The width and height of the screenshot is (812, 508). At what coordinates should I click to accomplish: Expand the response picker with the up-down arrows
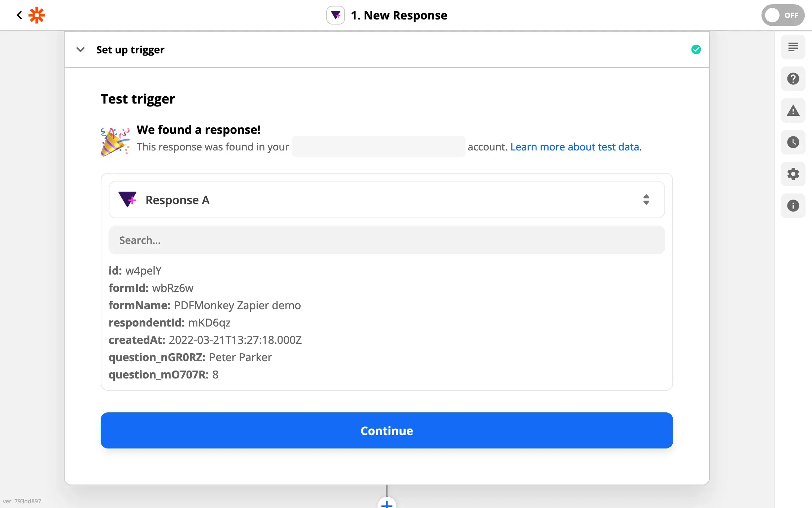click(x=646, y=200)
